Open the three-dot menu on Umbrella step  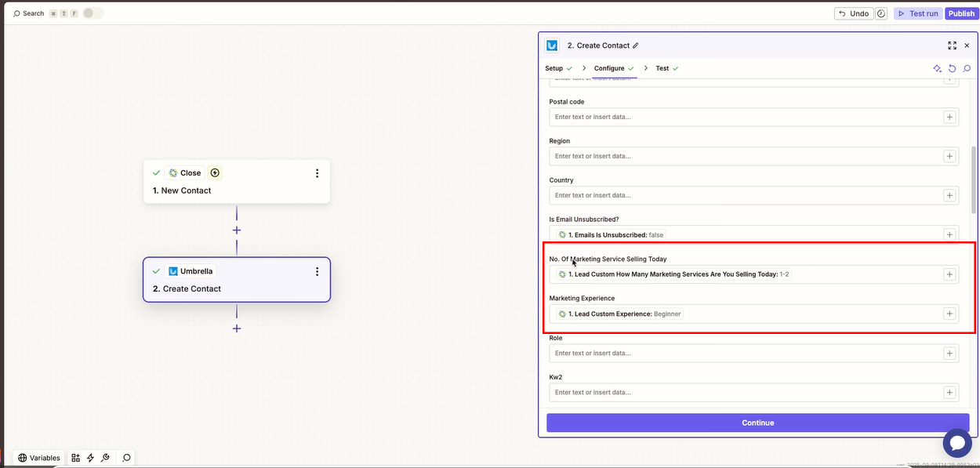tap(317, 271)
